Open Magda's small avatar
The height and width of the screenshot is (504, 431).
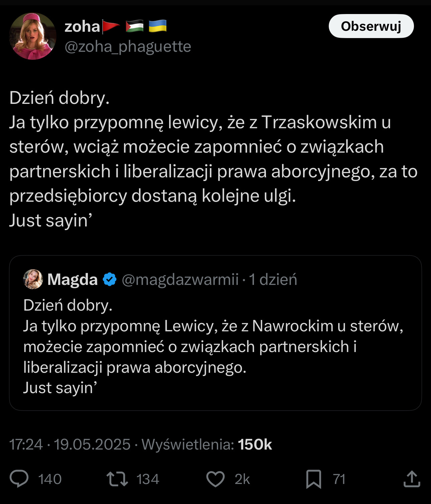click(x=33, y=279)
